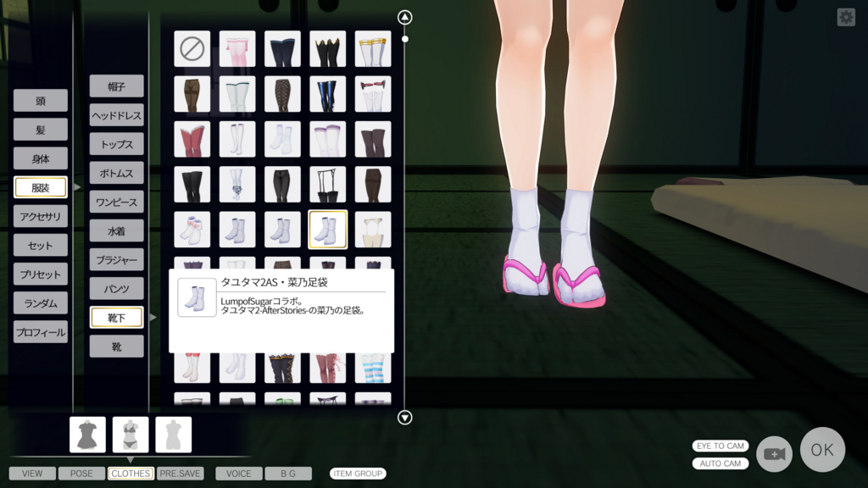Select the 靴 (shoes) subcategory
This screenshot has width=868, height=488.
click(116, 347)
